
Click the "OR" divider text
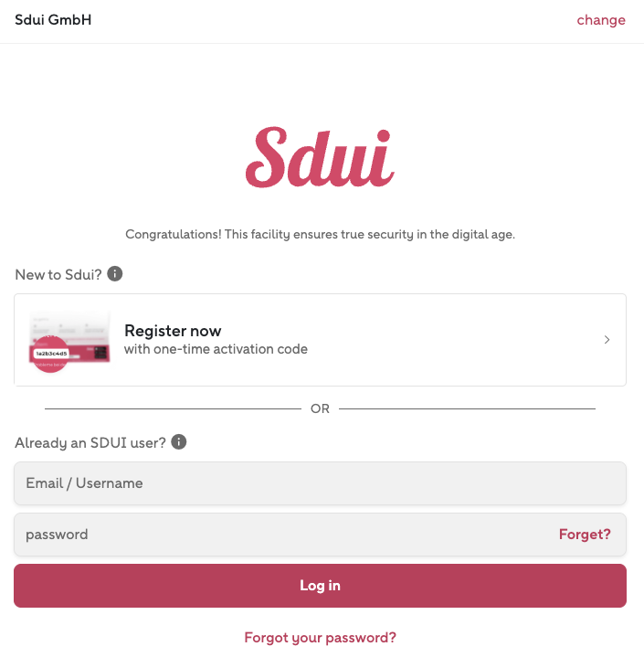coord(320,408)
